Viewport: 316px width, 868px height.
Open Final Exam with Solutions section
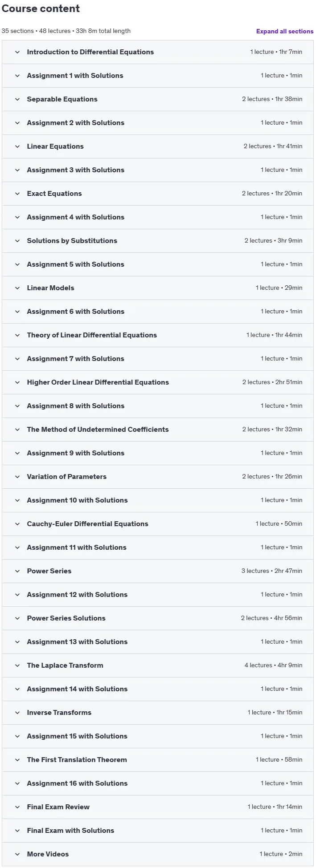(158, 831)
